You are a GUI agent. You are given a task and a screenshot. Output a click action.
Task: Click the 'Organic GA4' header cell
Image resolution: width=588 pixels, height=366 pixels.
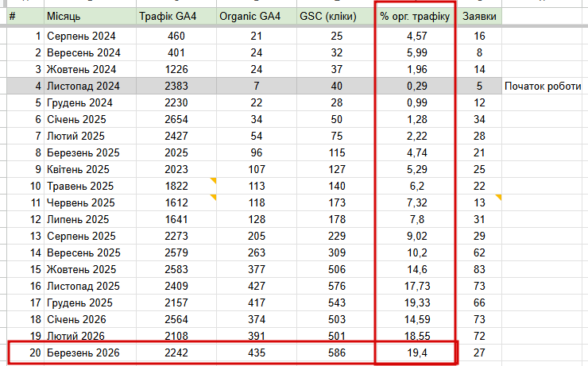250,17
